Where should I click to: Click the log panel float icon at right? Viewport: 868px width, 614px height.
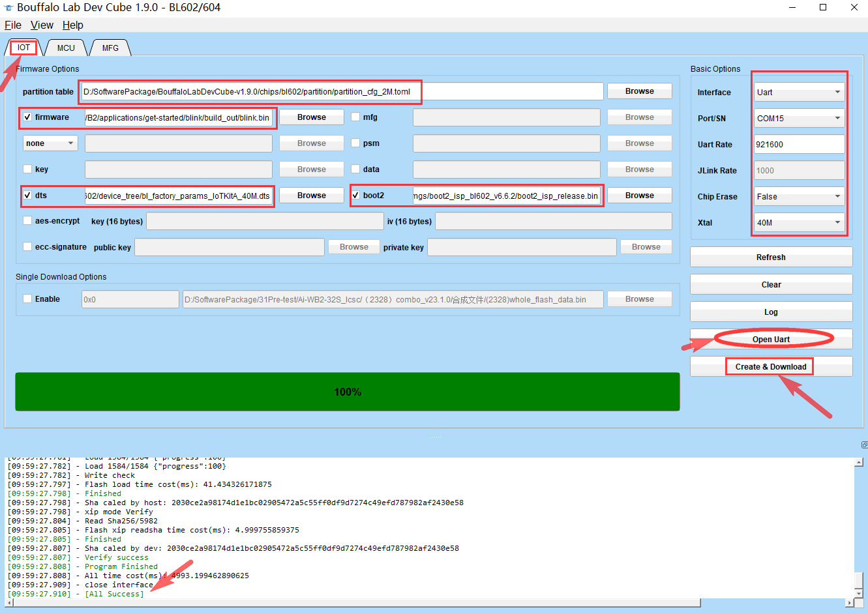coord(864,445)
